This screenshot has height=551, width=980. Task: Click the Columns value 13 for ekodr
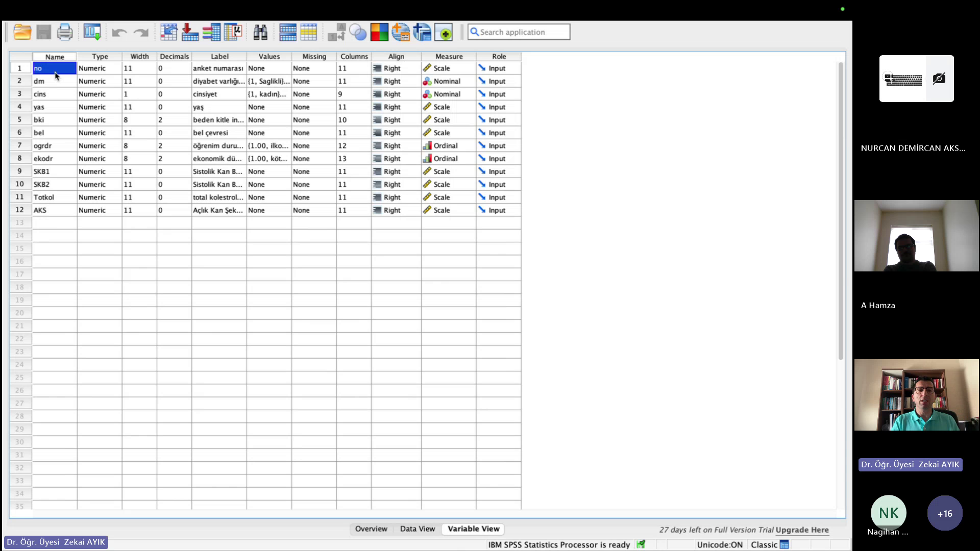point(354,158)
